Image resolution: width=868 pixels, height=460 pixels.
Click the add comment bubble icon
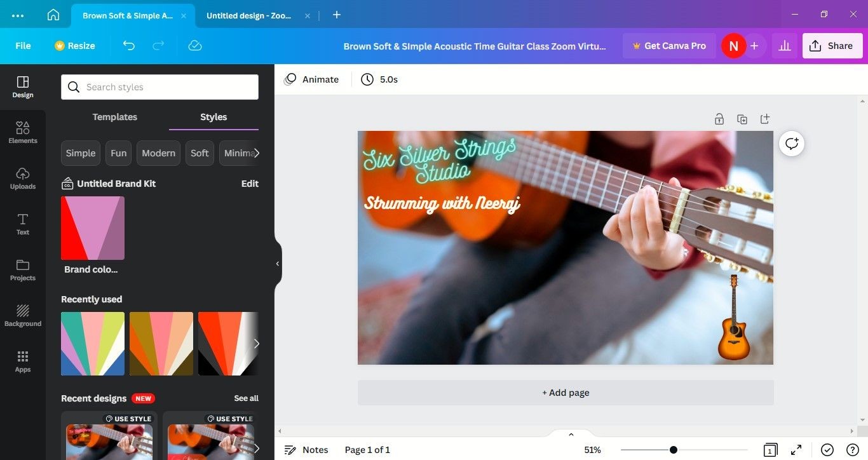(x=792, y=144)
